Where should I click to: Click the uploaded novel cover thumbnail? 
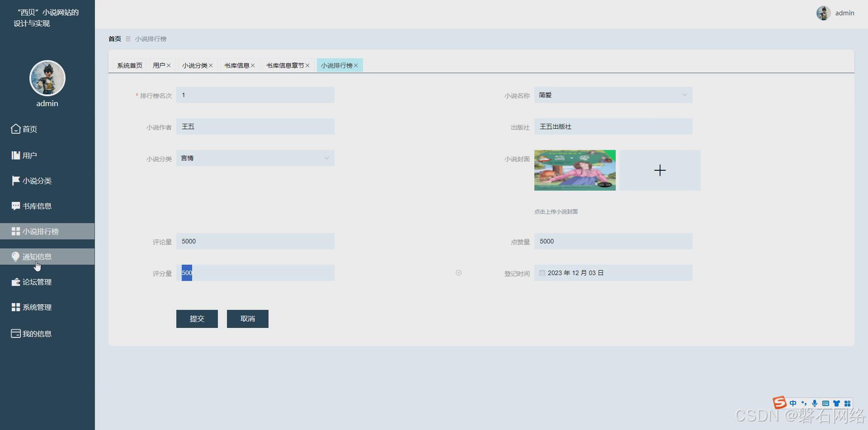[575, 170]
